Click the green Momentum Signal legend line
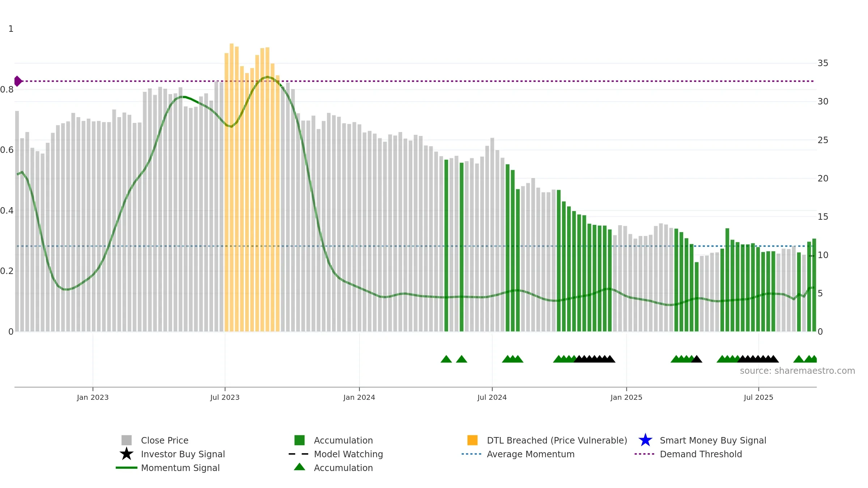The height and width of the screenshot is (488, 868). pos(127,468)
